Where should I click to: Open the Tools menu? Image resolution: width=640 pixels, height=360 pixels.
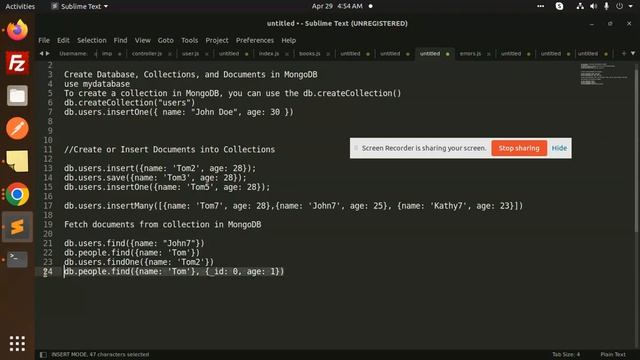point(189,40)
